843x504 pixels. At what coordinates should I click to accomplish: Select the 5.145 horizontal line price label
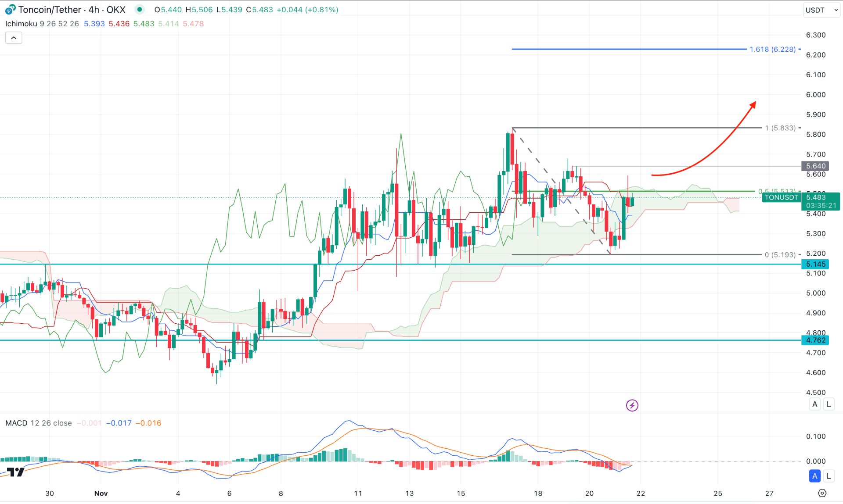click(815, 264)
